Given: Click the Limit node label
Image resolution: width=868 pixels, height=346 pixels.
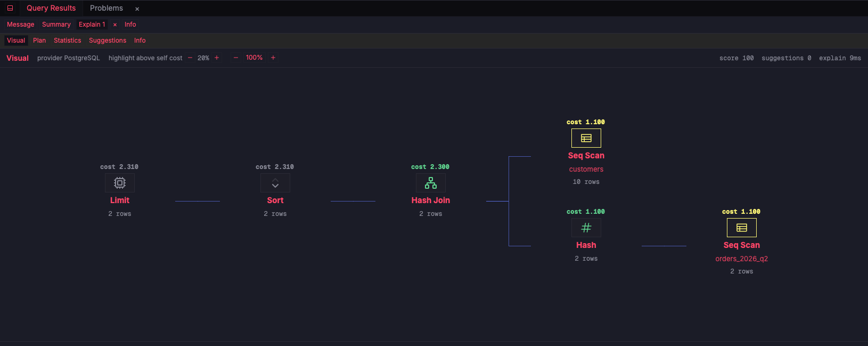Looking at the screenshot, I should coord(120,200).
